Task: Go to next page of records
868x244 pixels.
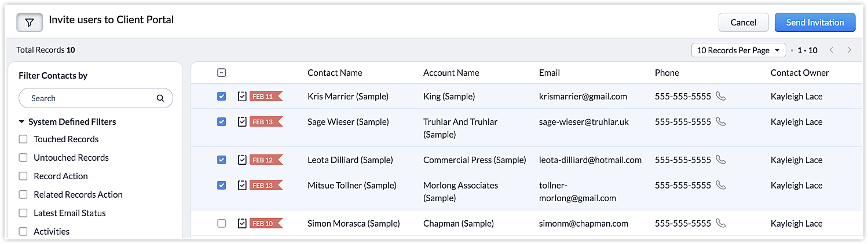Action: tap(849, 50)
